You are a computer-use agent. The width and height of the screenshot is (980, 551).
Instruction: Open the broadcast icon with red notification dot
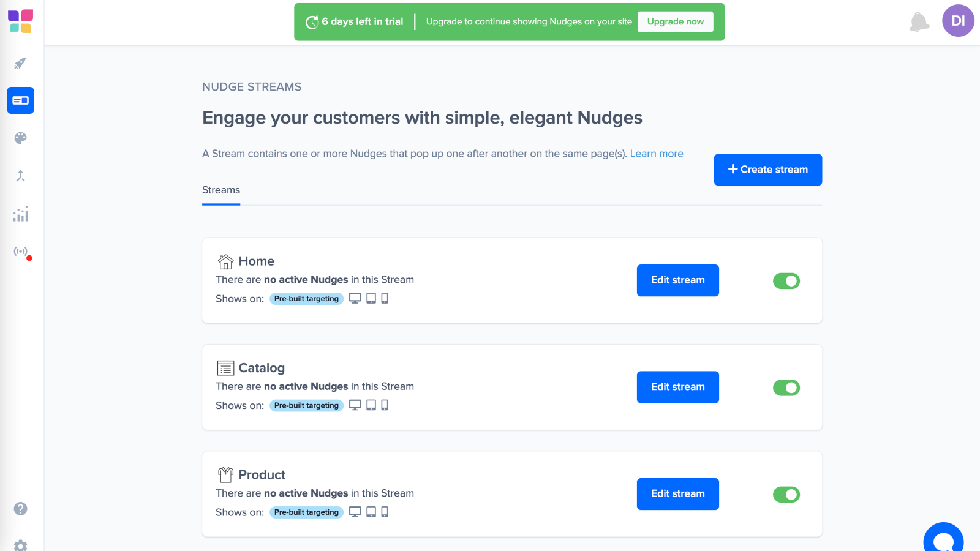(20, 250)
